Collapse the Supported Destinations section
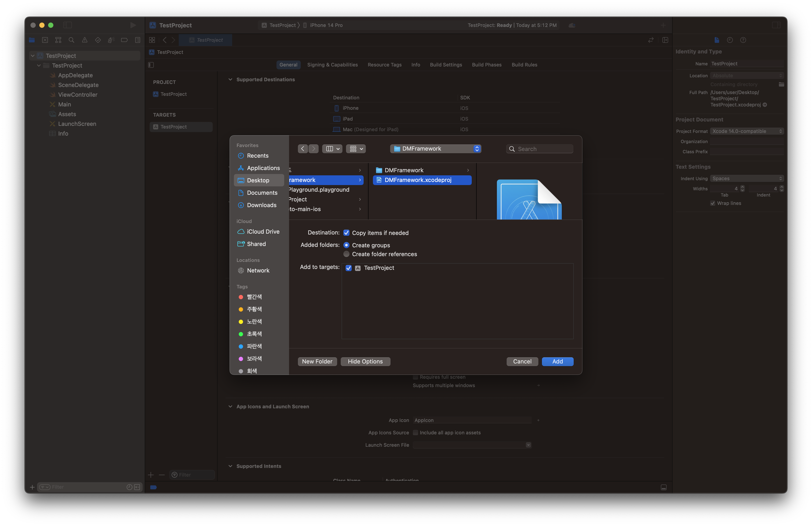 [230, 79]
